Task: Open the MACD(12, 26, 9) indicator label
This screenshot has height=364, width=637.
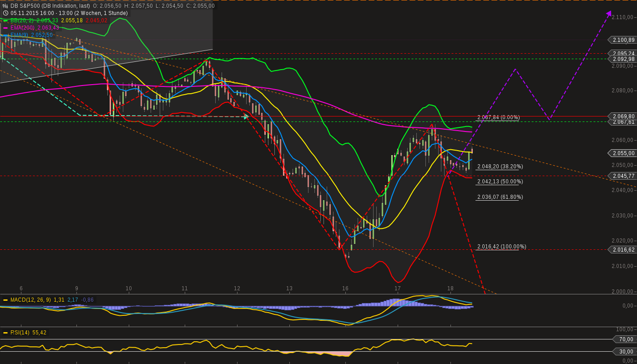Action: (30, 300)
